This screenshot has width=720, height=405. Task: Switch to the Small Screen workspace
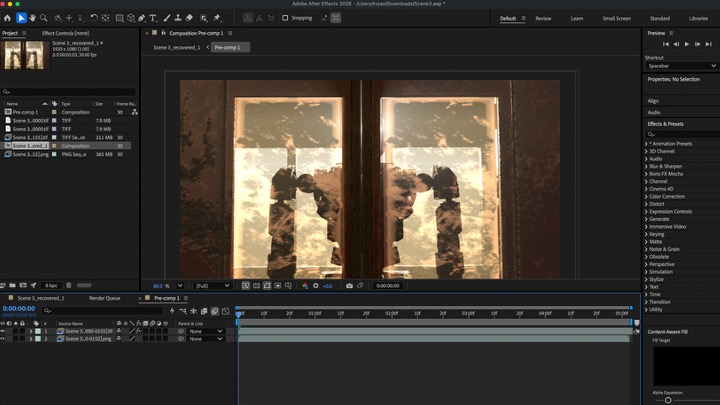(617, 18)
